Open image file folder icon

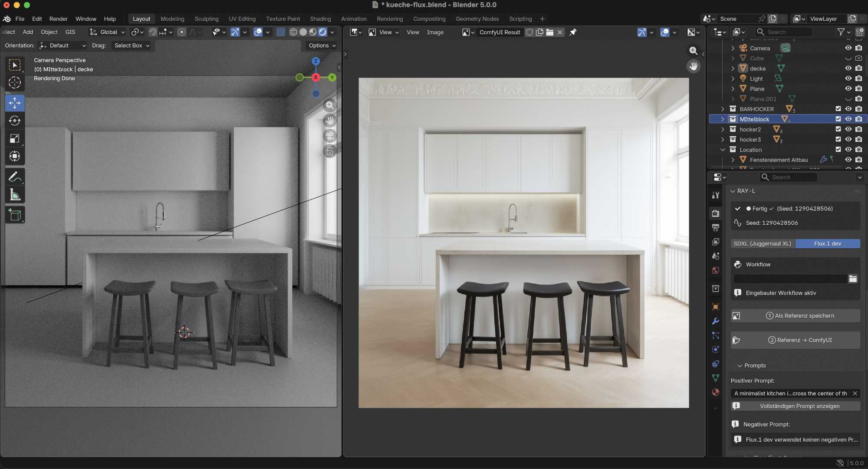click(549, 32)
